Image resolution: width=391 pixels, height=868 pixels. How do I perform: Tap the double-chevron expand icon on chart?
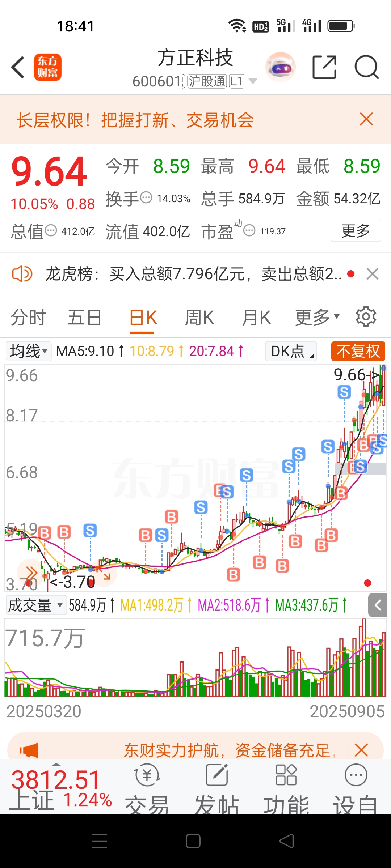[31, 573]
